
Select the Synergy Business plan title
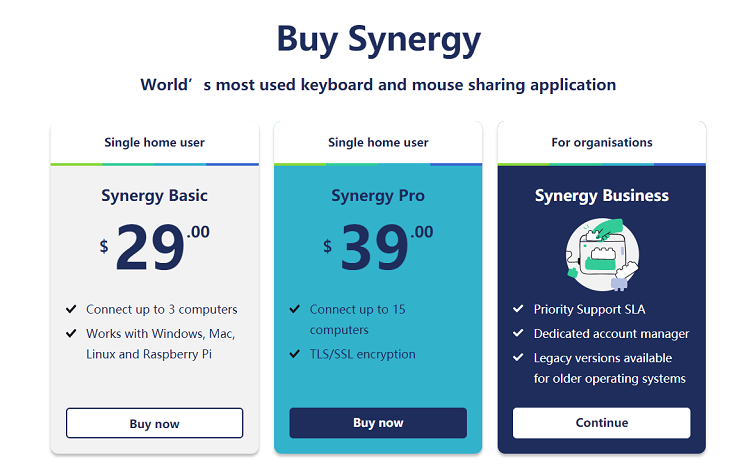pos(602,196)
